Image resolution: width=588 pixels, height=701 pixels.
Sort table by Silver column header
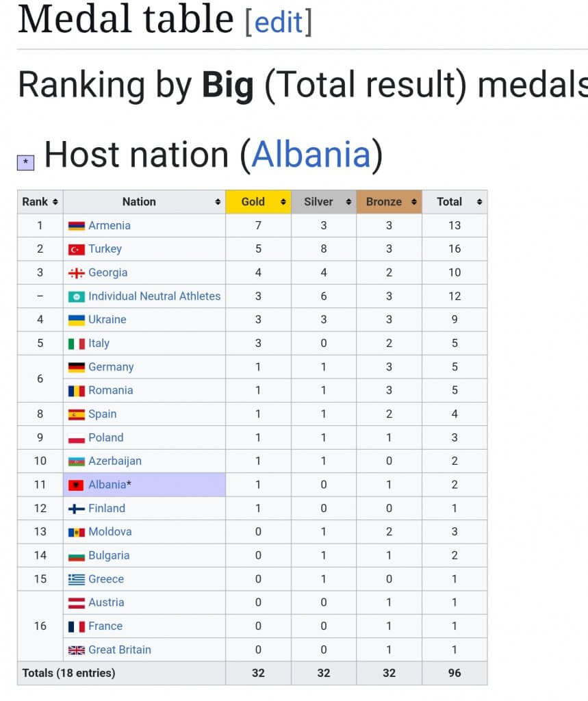pos(318,202)
